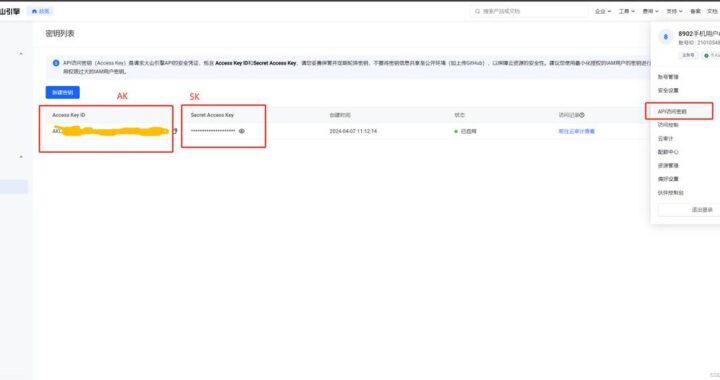Click the info icon in the notice banner
This screenshot has height=380, width=720.
(56, 63)
